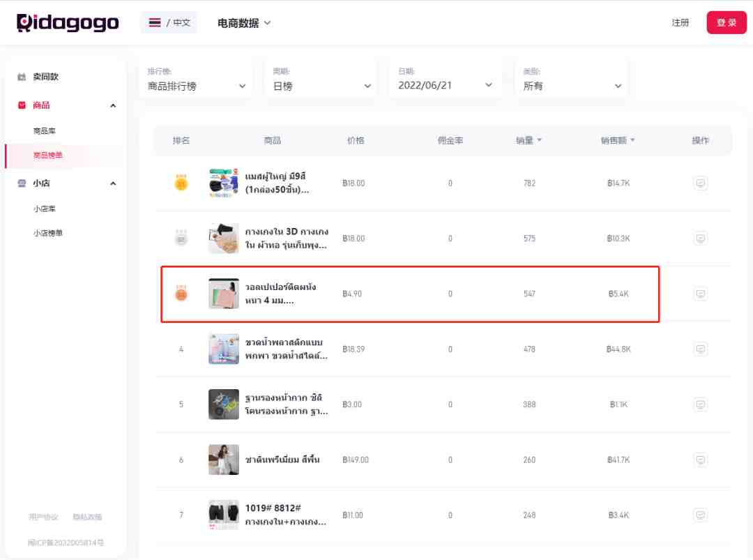Open satin dress product thumbnail
This screenshot has width=753, height=560.
point(223,460)
